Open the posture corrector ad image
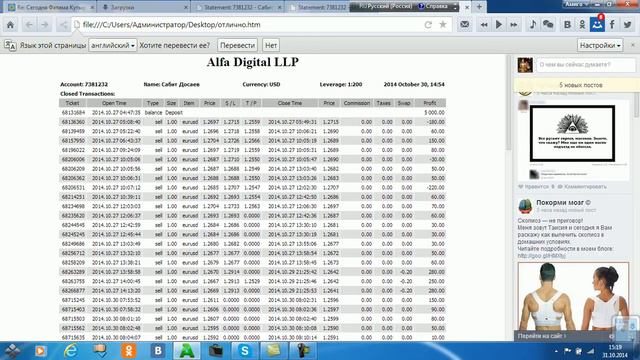The height and width of the screenshot is (360, 640). pyautogui.click(x=573, y=297)
